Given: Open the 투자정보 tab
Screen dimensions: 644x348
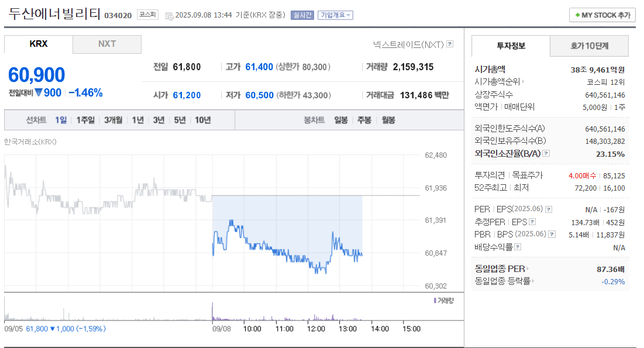Looking at the screenshot, I should tap(511, 46).
